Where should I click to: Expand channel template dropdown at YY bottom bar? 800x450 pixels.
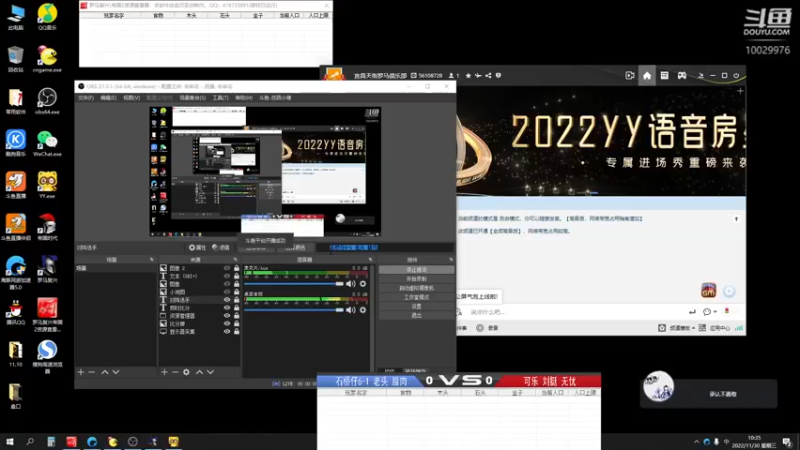coord(682,328)
